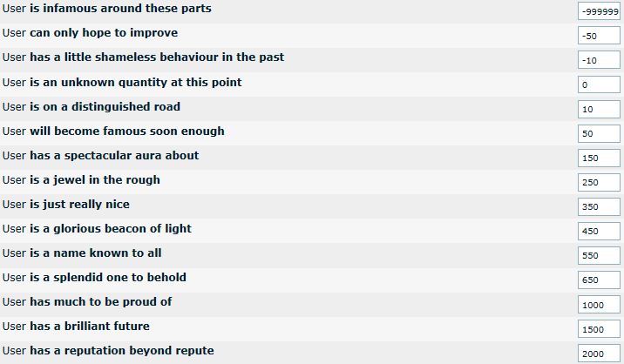The image size is (624, 364).
Task: Click the unknown quantity field showing 0
Action: pos(598,84)
